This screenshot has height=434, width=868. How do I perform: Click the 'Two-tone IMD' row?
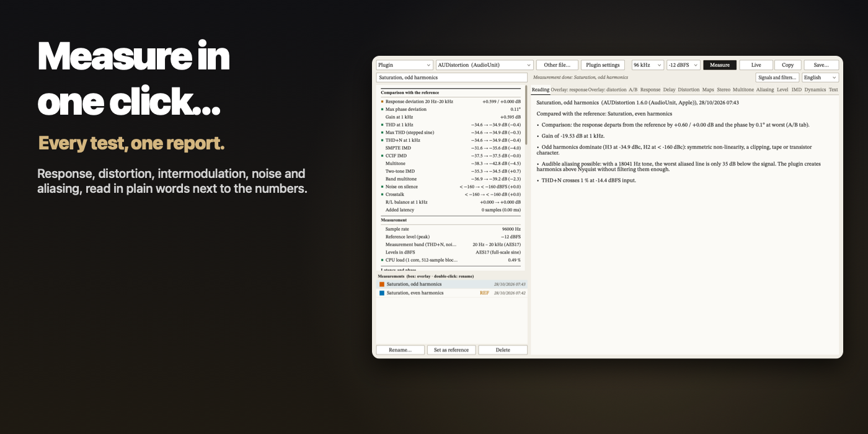point(451,171)
